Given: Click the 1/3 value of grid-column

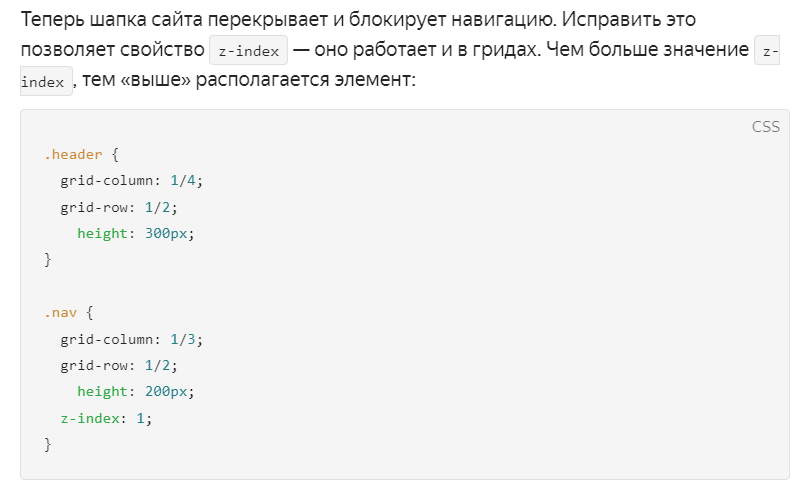Looking at the screenshot, I should tap(183, 339).
